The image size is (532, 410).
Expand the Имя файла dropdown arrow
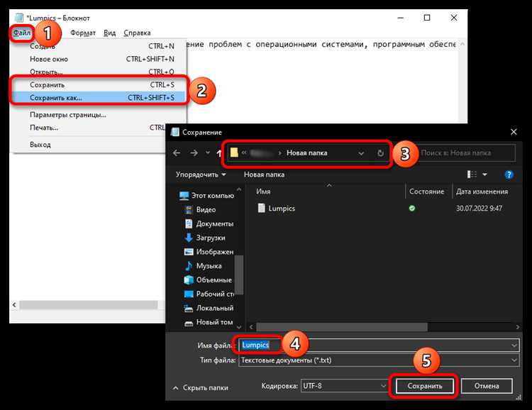point(514,345)
